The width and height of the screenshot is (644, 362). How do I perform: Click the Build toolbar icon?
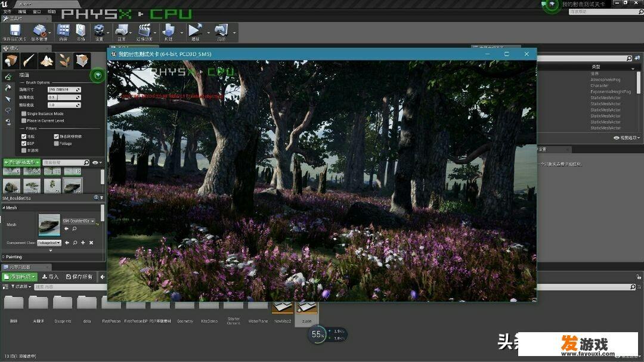[x=168, y=31]
